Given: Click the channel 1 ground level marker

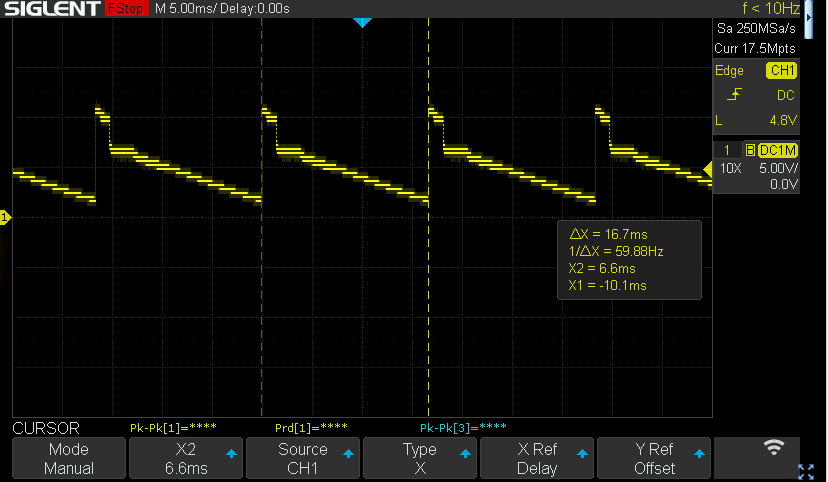Looking at the screenshot, I should pyautogui.click(x=5, y=217).
